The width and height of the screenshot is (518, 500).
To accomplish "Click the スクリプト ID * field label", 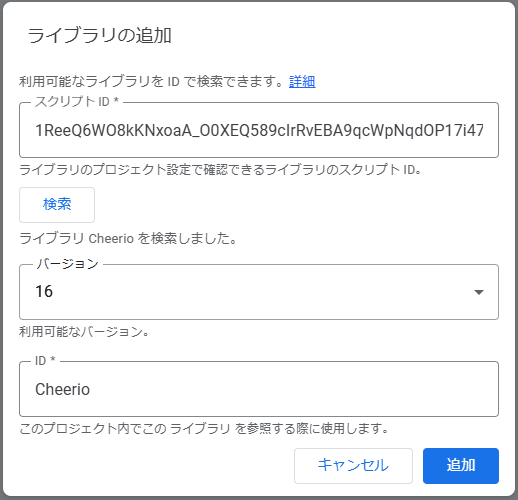I will (x=77, y=102).
